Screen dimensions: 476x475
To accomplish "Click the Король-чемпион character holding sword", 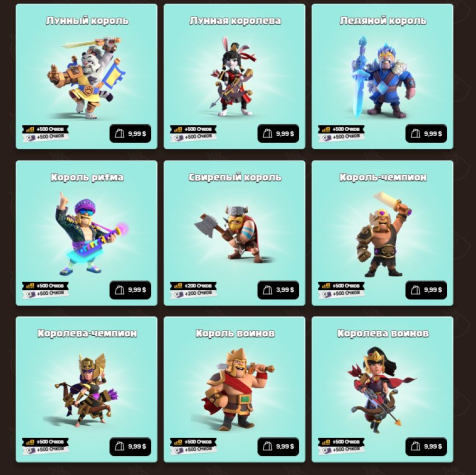I will point(384,234).
